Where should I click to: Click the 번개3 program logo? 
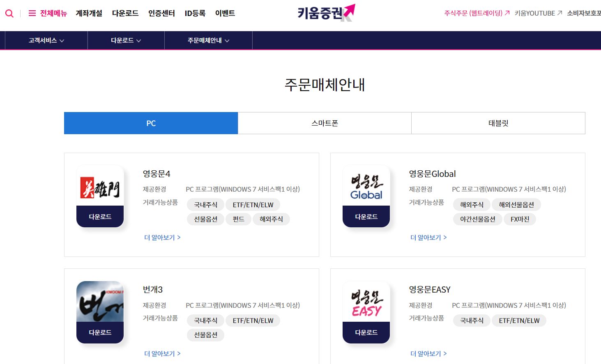[100, 302]
